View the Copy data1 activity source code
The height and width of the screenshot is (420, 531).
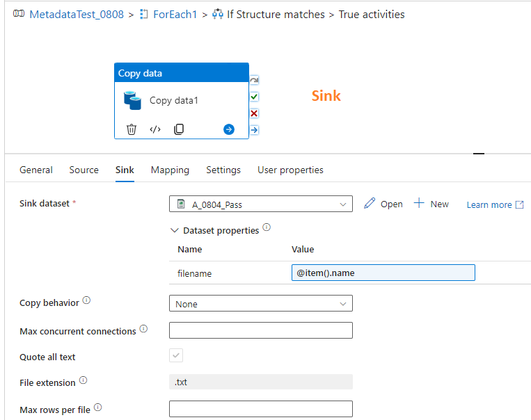coord(155,129)
